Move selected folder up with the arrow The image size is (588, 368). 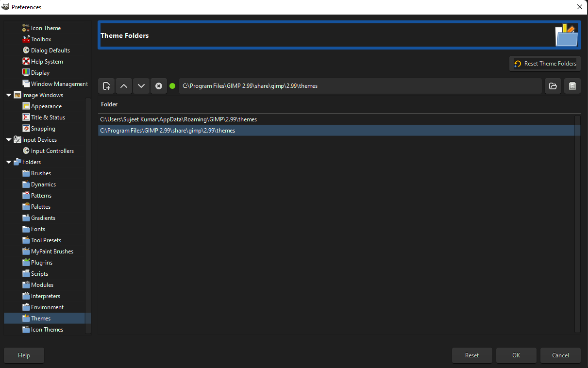click(x=124, y=86)
